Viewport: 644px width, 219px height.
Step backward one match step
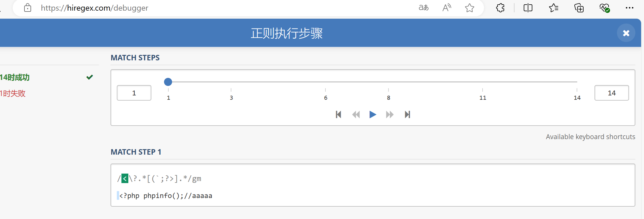point(356,115)
